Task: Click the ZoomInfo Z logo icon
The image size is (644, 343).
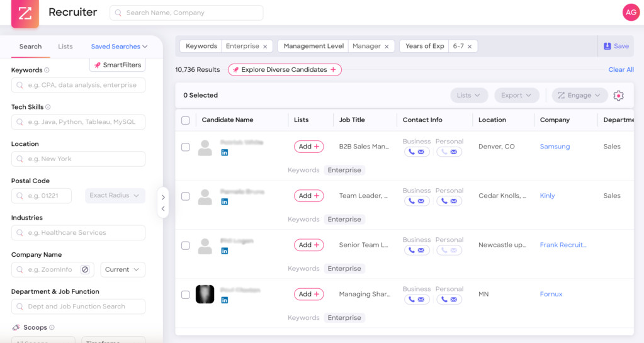Action: pyautogui.click(x=25, y=13)
